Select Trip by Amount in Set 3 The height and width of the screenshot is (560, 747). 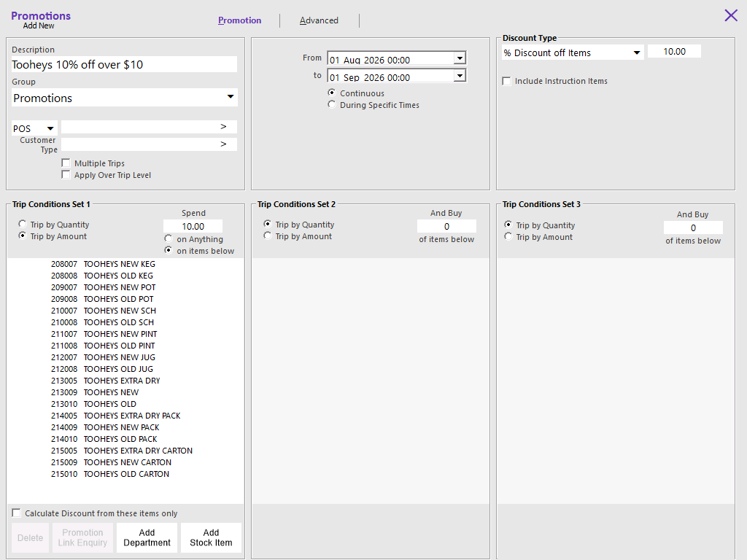point(508,237)
